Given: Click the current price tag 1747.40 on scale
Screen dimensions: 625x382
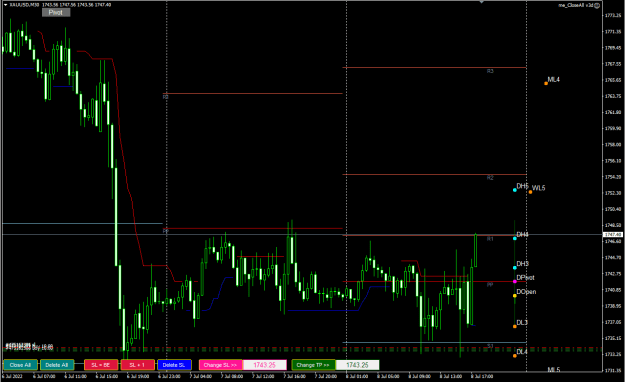Looking at the screenshot, I should 614,235.
